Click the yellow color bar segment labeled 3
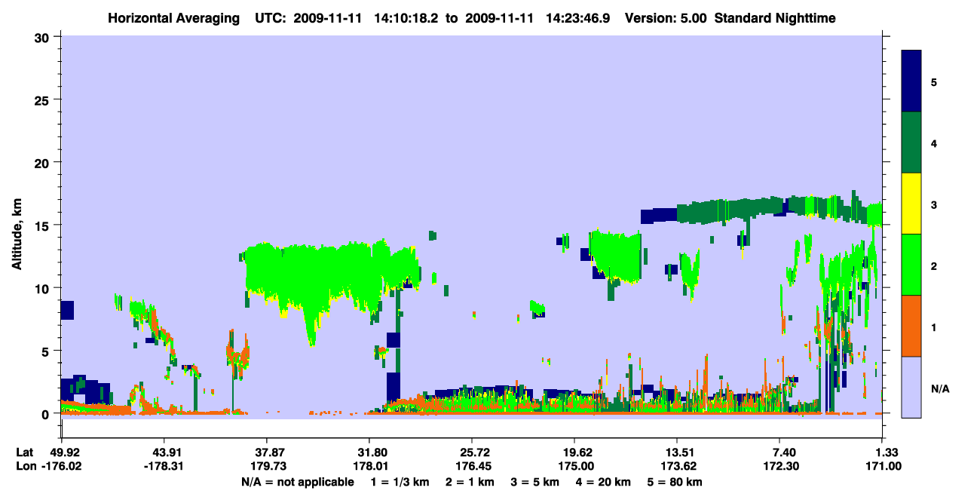The width and height of the screenshot is (980, 503). [x=911, y=204]
